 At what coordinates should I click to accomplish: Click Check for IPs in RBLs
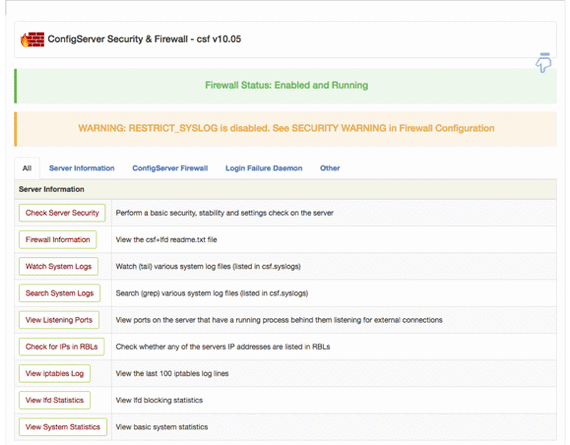click(62, 346)
